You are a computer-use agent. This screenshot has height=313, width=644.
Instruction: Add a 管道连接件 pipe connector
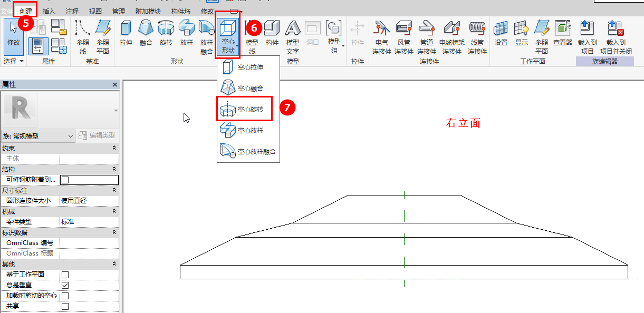tap(427, 37)
